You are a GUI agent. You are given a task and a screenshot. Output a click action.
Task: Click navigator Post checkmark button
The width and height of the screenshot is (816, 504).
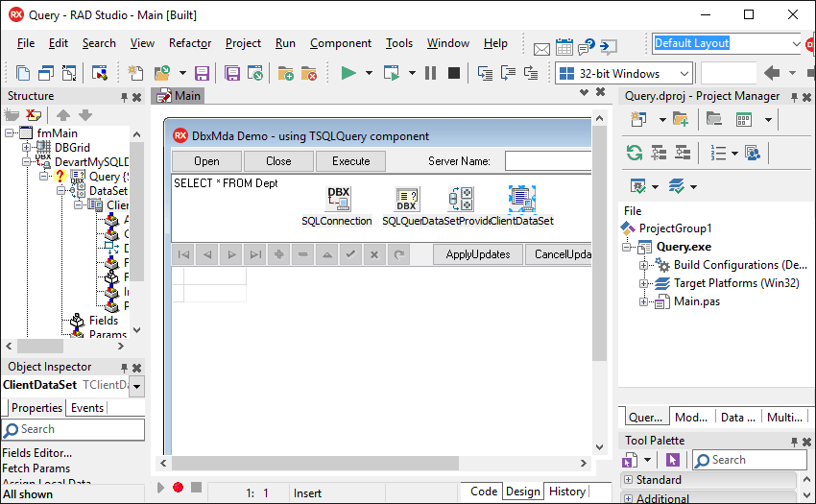click(x=350, y=254)
